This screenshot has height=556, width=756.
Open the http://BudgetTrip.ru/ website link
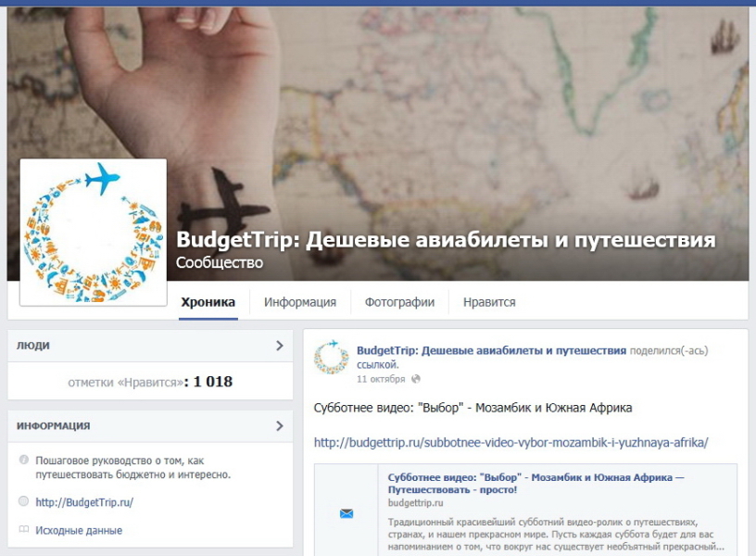84,502
